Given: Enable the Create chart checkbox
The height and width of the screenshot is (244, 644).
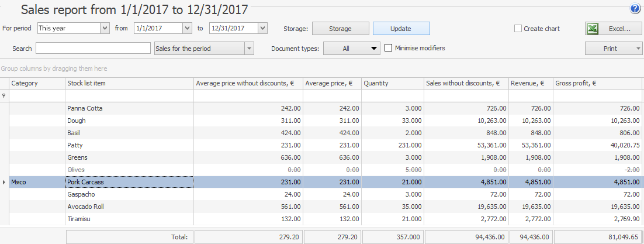Looking at the screenshot, I should point(518,29).
